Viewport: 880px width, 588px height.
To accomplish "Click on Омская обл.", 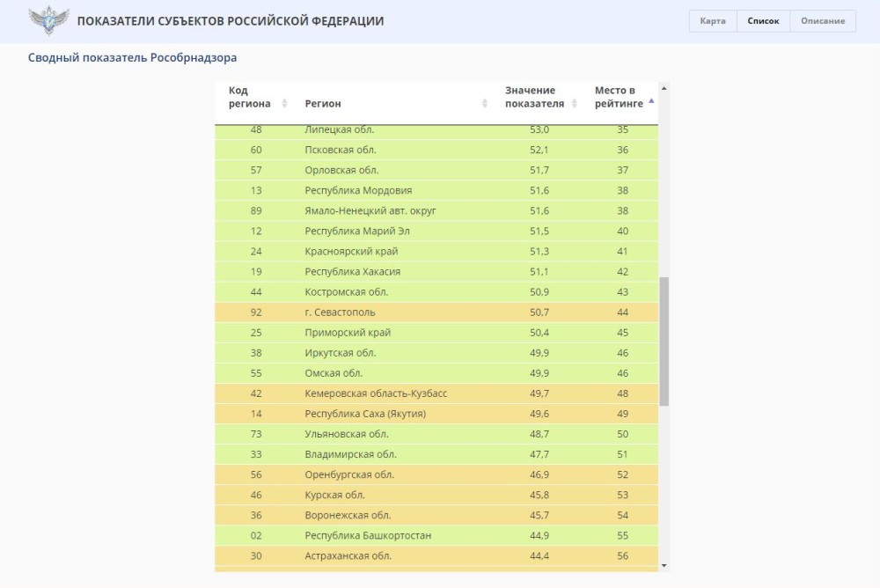I will [334, 373].
